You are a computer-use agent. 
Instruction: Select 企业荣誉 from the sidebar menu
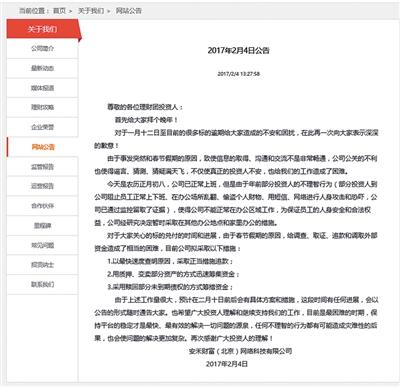(x=42, y=127)
